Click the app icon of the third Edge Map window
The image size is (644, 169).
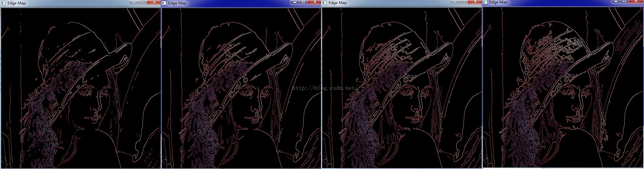click(x=325, y=3)
